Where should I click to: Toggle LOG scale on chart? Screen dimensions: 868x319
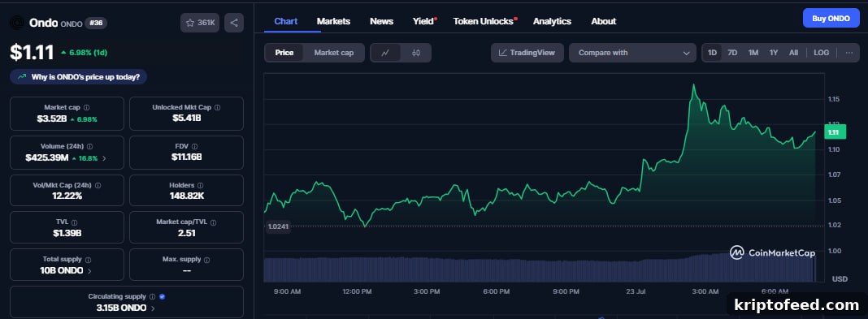[821, 53]
